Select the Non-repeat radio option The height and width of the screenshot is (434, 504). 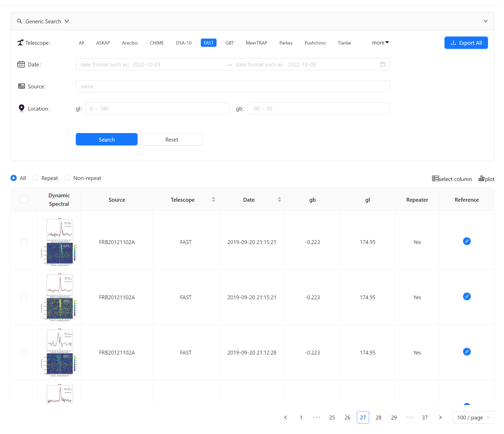(x=67, y=178)
